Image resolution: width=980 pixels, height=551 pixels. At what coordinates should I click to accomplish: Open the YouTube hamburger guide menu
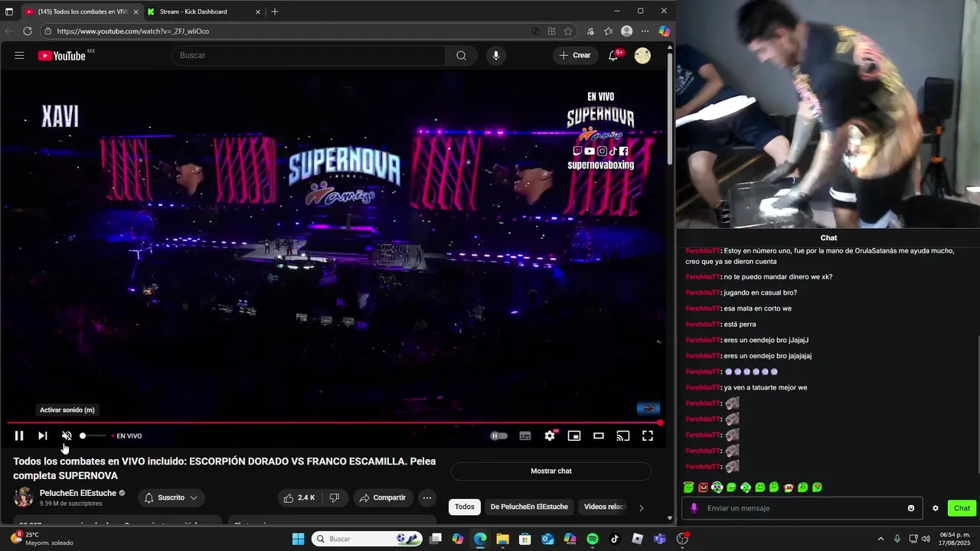(x=19, y=56)
